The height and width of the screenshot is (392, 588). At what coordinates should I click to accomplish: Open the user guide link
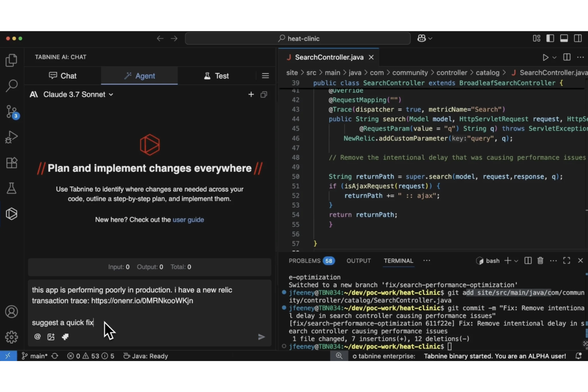click(x=188, y=220)
